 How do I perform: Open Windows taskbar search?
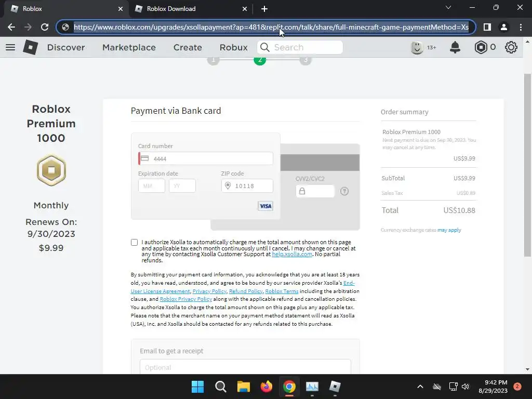point(220,387)
